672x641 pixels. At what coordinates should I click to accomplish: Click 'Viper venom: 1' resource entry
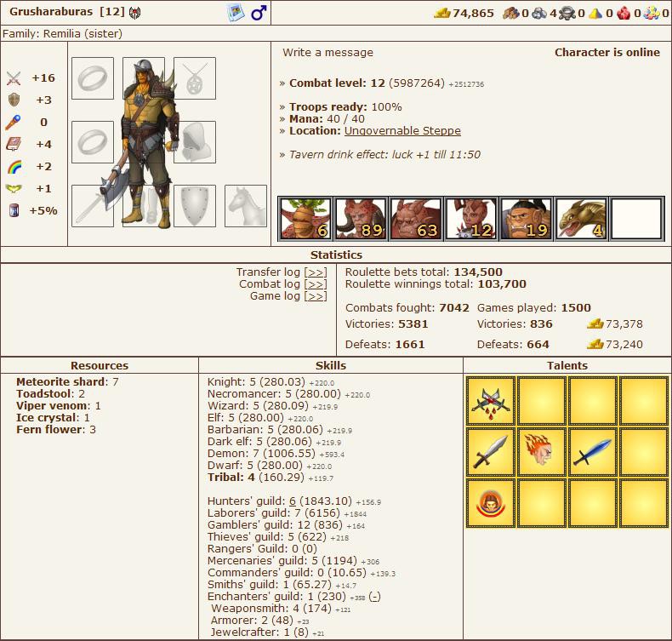pyautogui.click(x=59, y=405)
